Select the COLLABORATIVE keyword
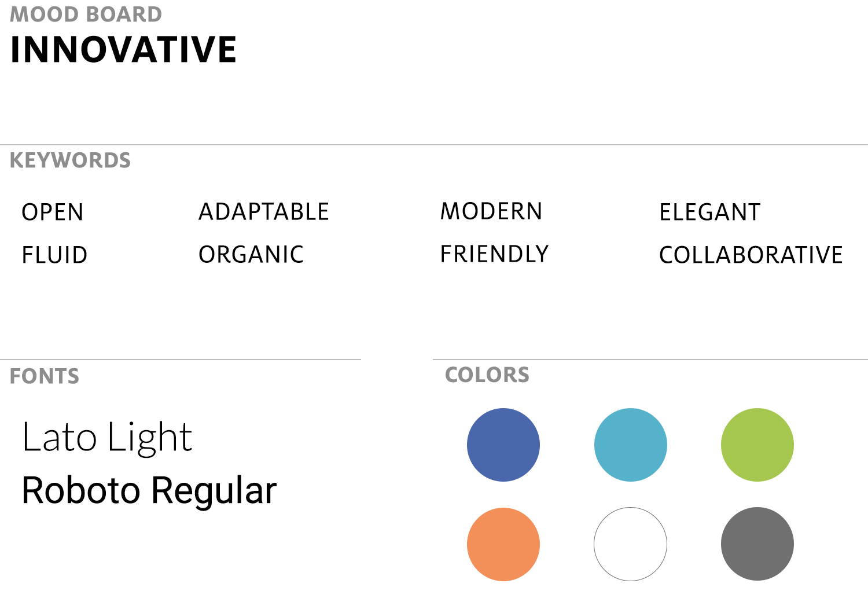 tap(751, 255)
